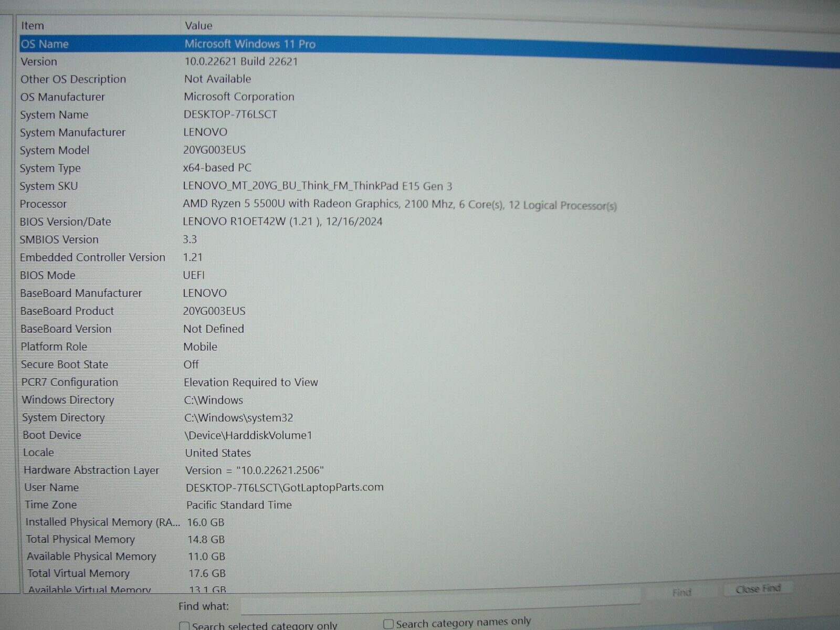
Task: Select the Processor row
Action: (428, 204)
